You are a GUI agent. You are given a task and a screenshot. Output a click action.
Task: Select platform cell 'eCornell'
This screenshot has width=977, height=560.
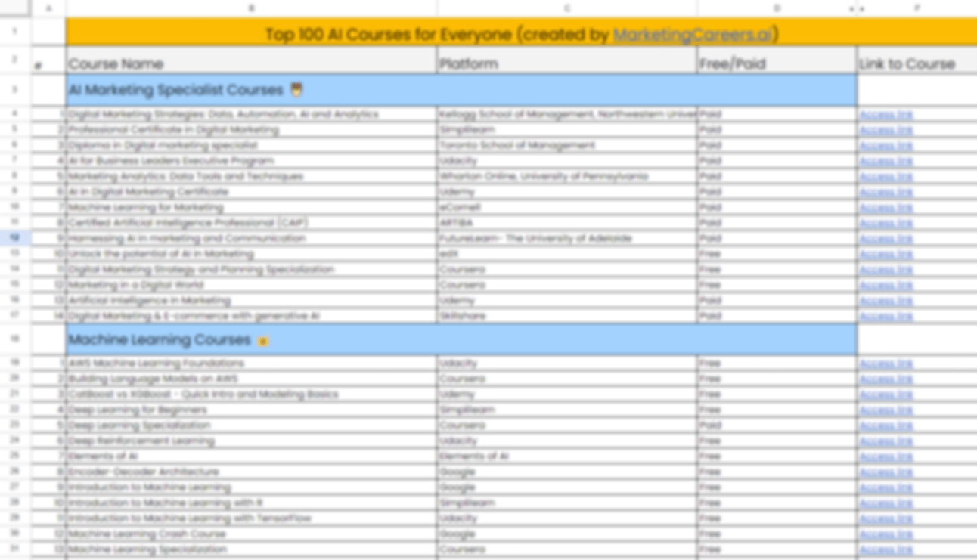(x=567, y=207)
